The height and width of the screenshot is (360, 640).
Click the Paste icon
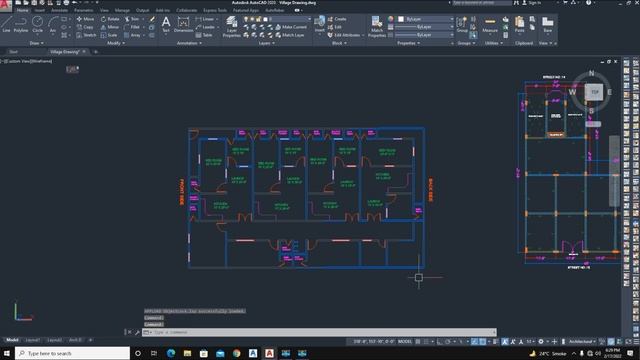(519, 24)
